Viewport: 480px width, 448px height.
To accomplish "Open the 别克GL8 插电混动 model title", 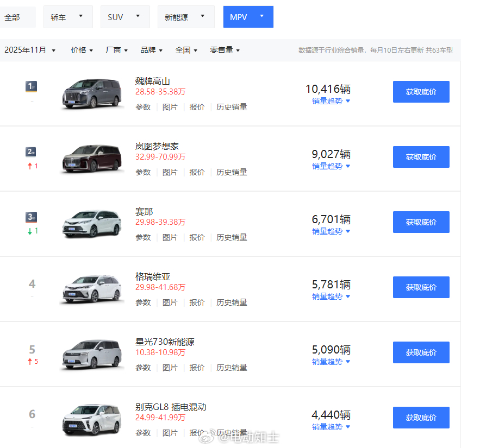I will click(171, 407).
